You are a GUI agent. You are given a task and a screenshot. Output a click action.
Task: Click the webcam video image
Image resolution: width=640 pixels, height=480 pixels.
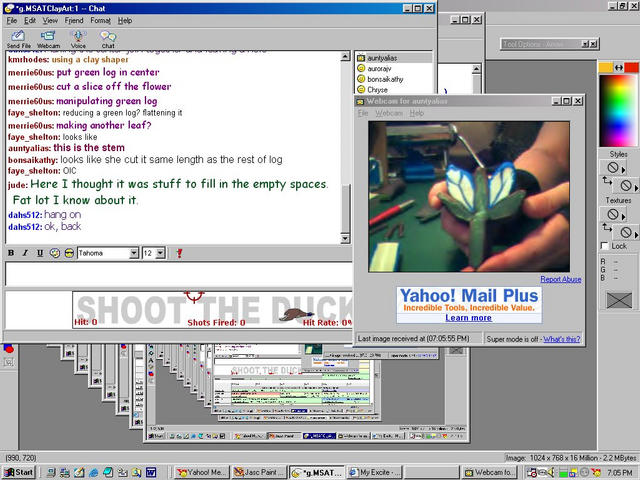(x=469, y=196)
